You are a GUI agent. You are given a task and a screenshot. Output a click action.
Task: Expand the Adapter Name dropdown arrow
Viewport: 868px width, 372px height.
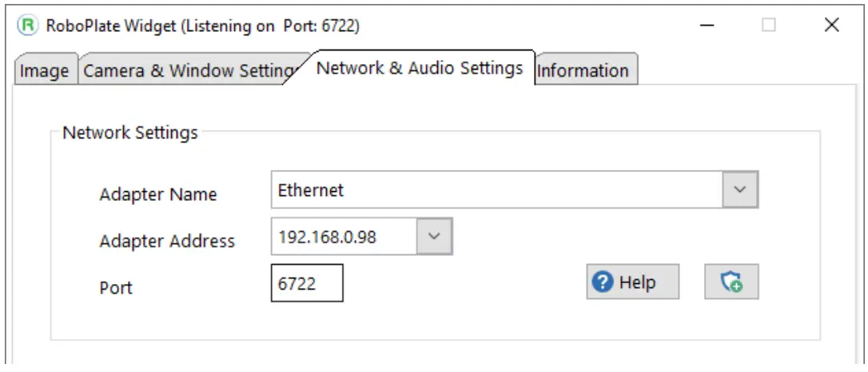740,190
